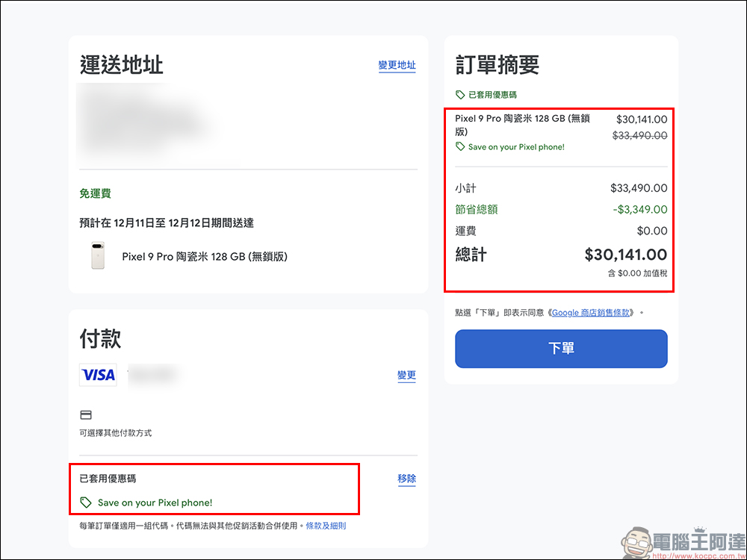Remove the applied promo code with 移除

coord(406,479)
